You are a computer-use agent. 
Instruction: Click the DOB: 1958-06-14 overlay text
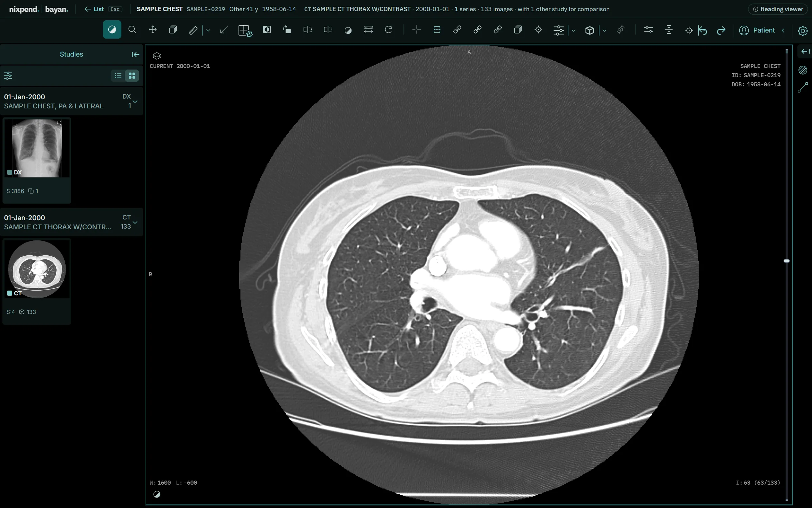[x=756, y=84]
